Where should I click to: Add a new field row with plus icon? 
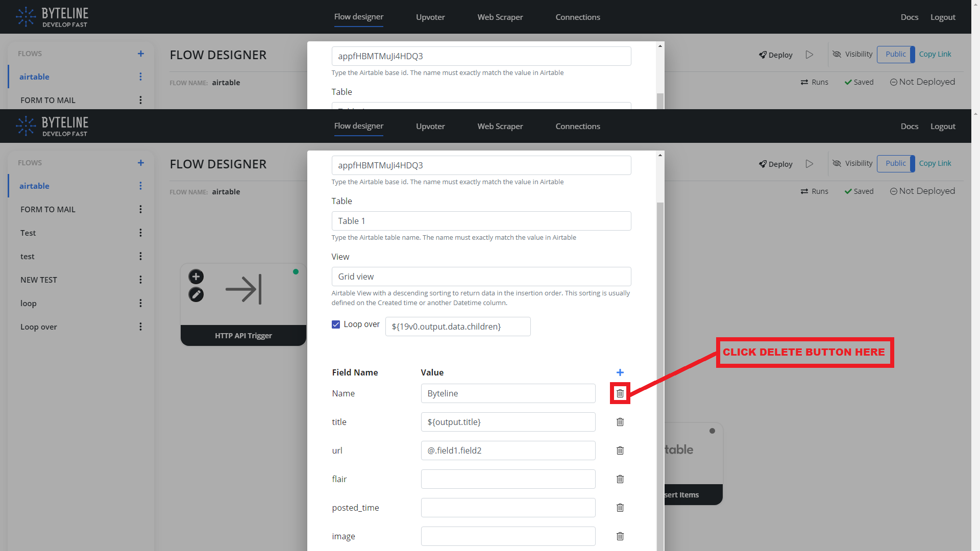pyautogui.click(x=620, y=372)
